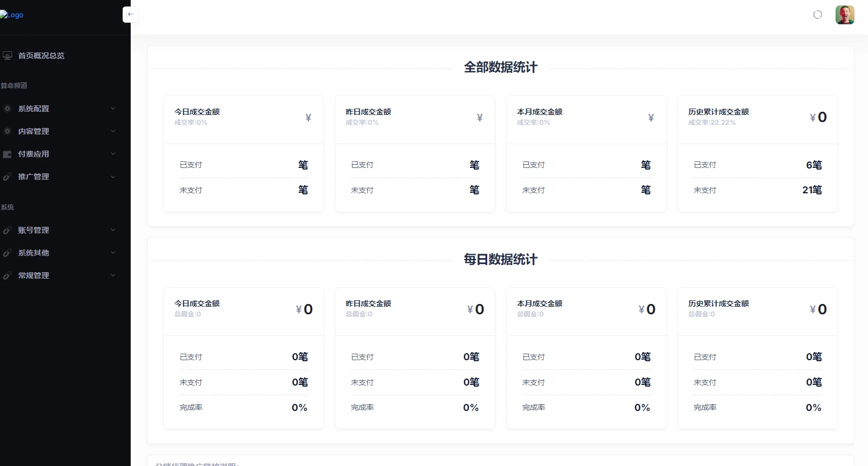
Task: Click the refresh icon in the header
Action: click(817, 15)
